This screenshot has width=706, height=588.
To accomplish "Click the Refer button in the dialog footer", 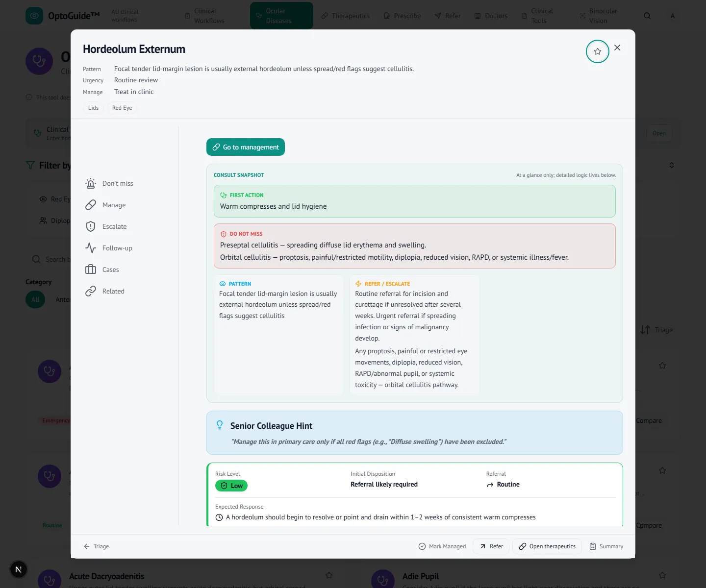I will coord(491,546).
